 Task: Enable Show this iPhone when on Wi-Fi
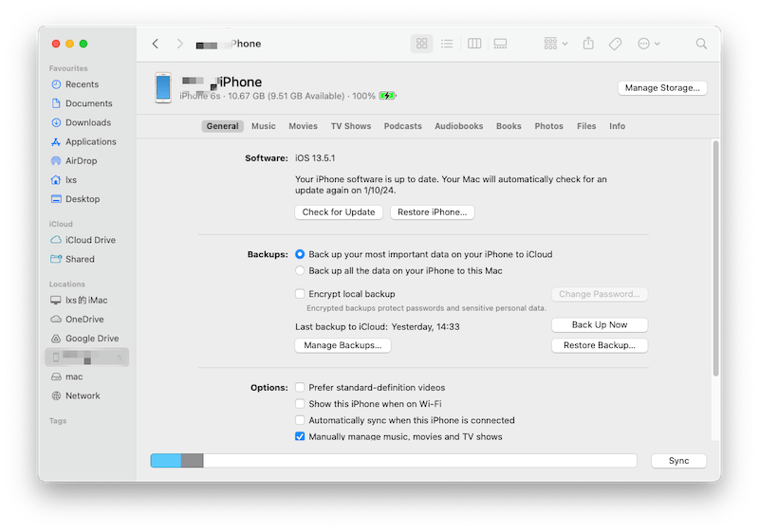[x=300, y=404]
